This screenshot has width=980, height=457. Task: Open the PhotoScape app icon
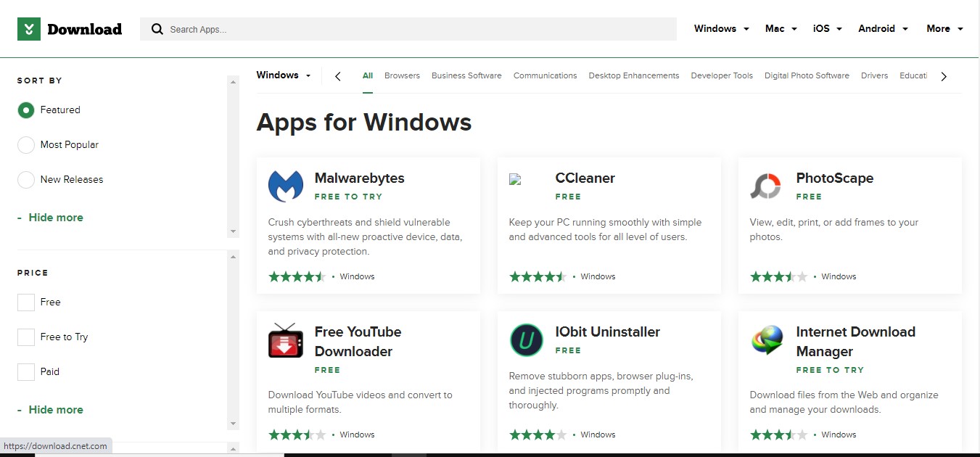[765, 186]
